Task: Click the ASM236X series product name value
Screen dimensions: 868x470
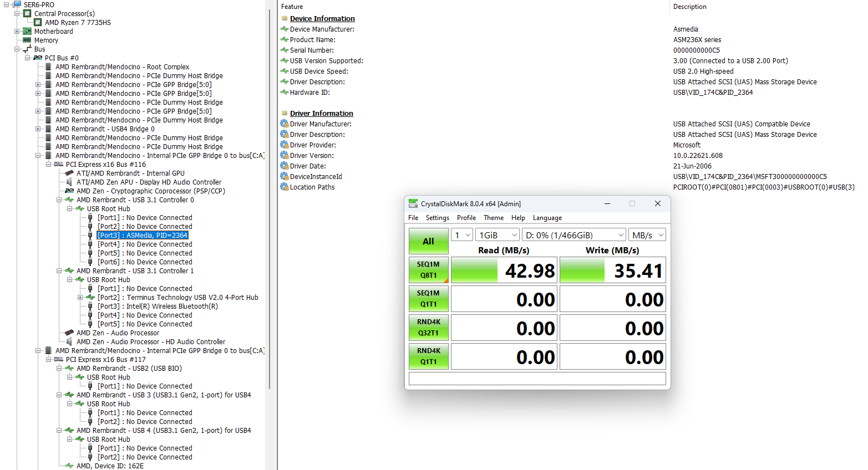Action: tap(697, 39)
